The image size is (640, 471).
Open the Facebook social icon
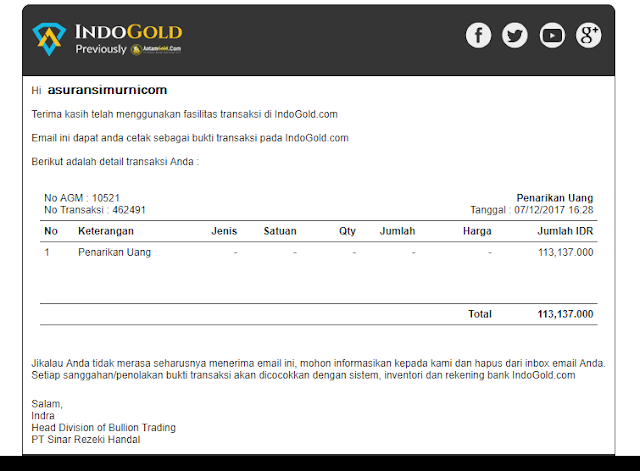pyautogui.click(x=478, y=35)
